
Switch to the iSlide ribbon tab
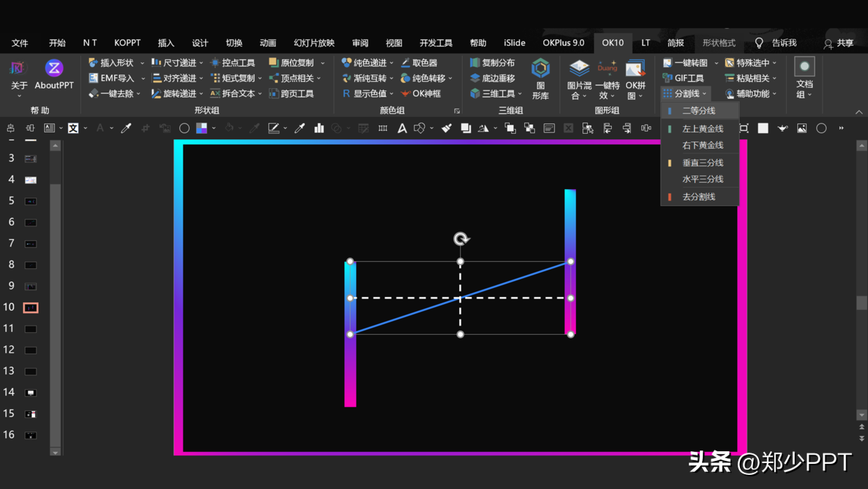514,43
